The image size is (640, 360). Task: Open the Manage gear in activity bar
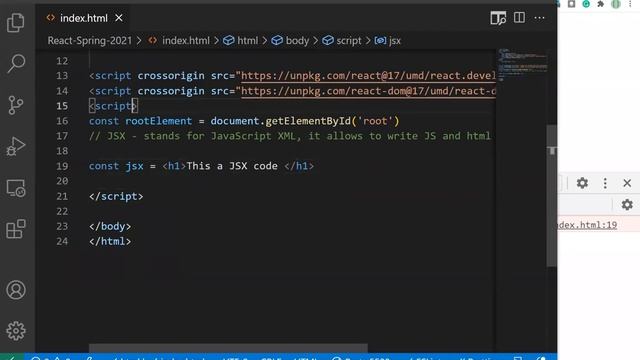16,331
